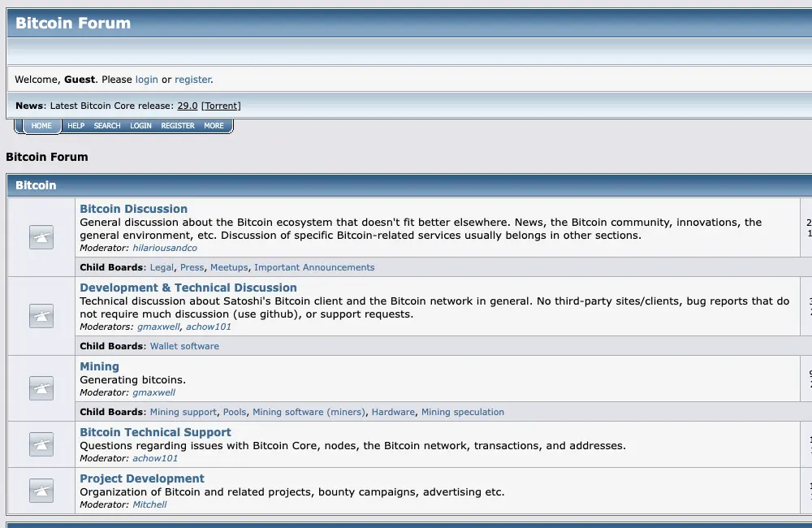
Task: Open the SEARCH menu item
Action: 107,126
